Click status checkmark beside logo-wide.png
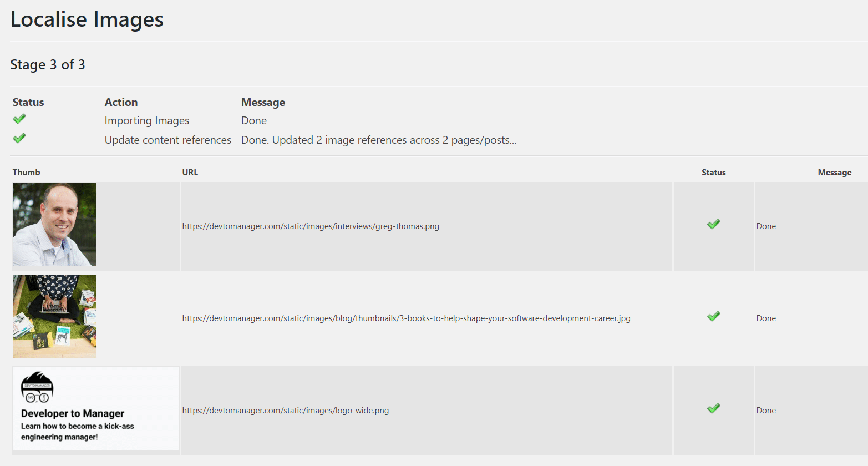 coord(713,409)
